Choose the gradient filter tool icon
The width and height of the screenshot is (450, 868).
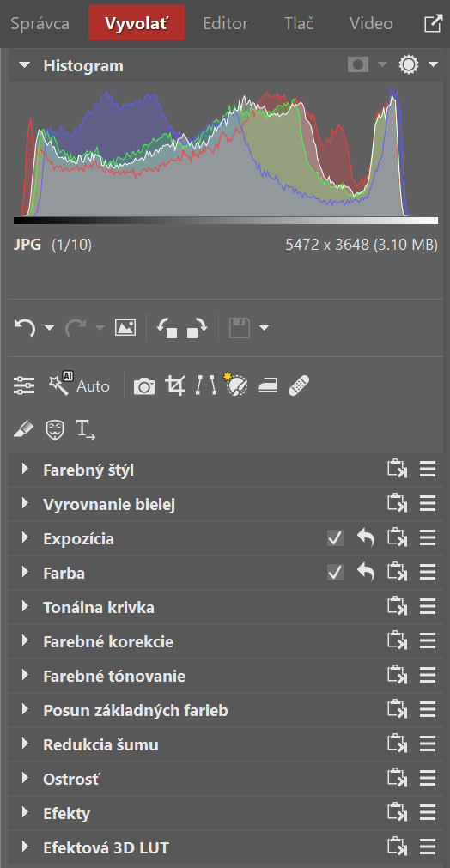coord(268,385)
